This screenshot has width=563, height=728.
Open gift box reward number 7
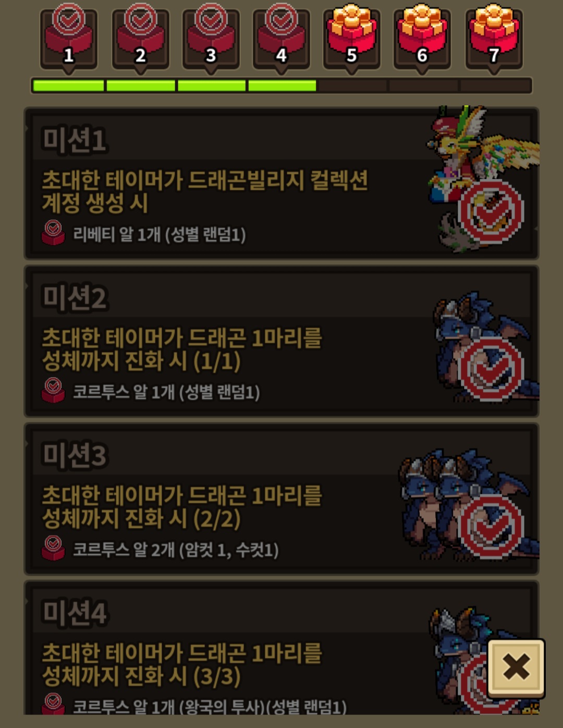[494, 37]
